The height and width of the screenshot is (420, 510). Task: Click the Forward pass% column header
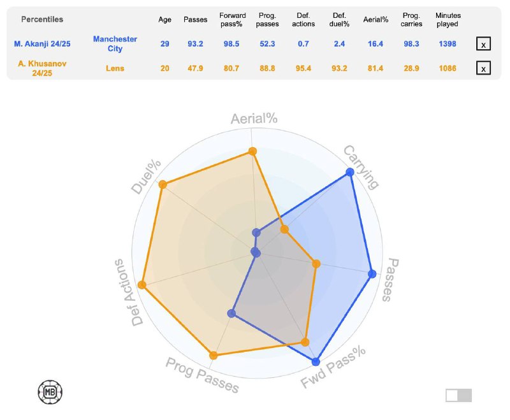pyautogui.click(x=231, y=20)
